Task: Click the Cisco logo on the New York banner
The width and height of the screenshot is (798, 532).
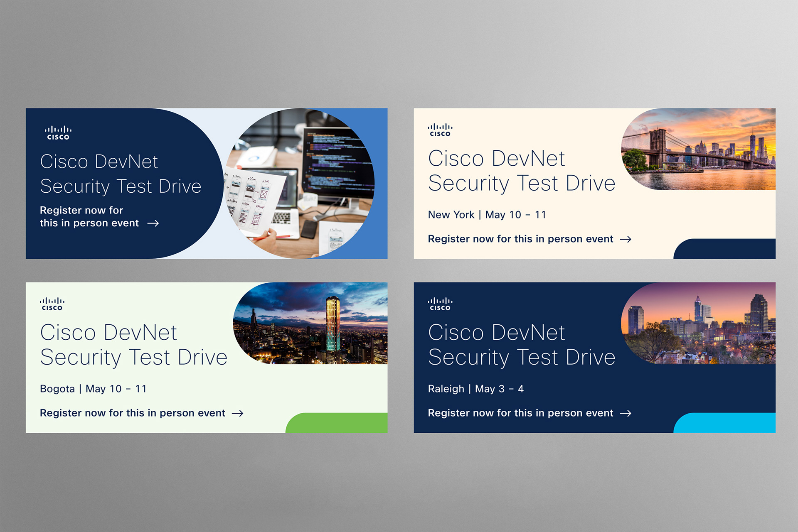Action: [x=440, y=130]
